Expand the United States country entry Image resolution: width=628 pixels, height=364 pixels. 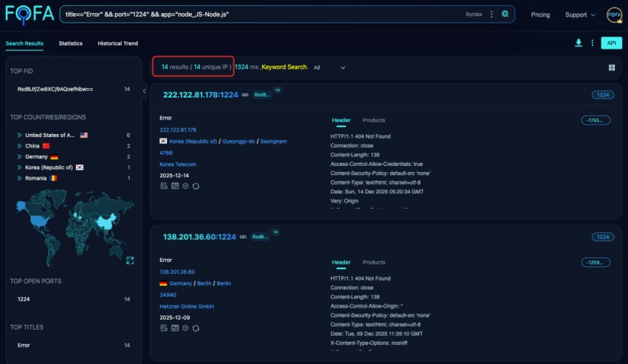coord(18,135)
